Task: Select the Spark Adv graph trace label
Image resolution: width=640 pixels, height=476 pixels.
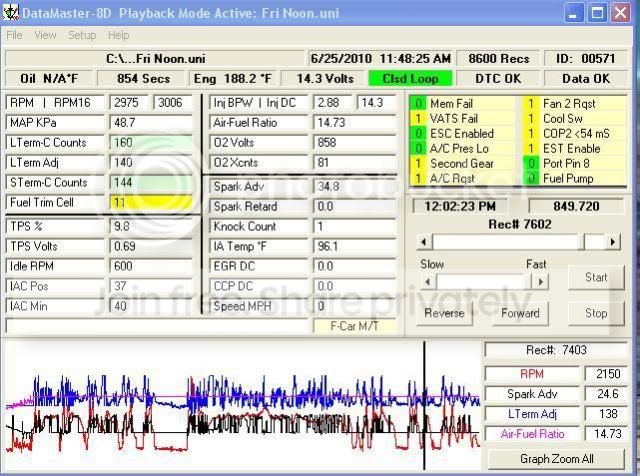Action: (x=532, y=394)
